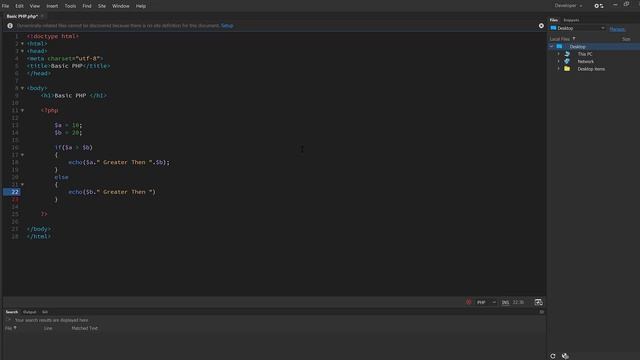Switch to the Files panel tab
Screen dimensions: 640x360
click(x=553, y=20)
